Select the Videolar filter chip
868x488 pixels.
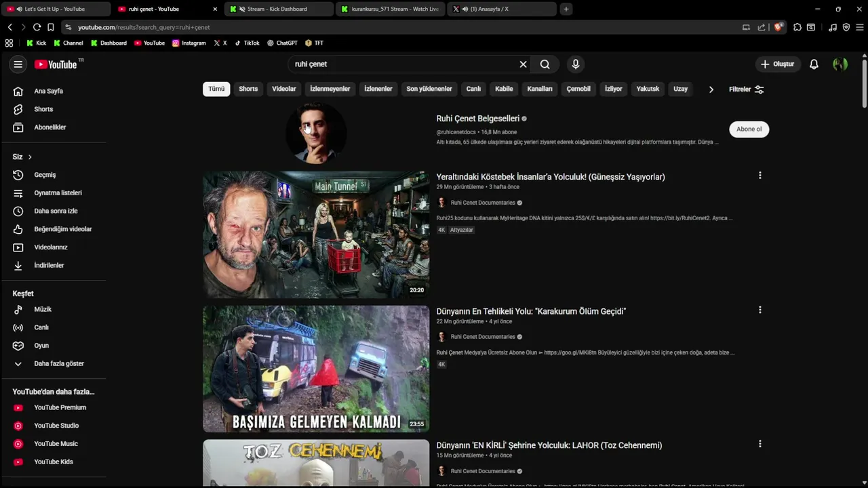pyautogui.click(x=284, y=89)
